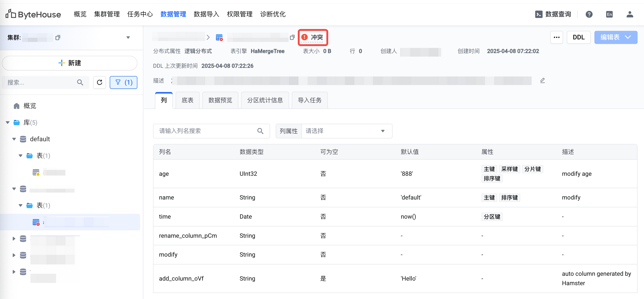Click the 冲突 conflict status indicator
Screen dimensions: 644x299
tap(313, 38)
